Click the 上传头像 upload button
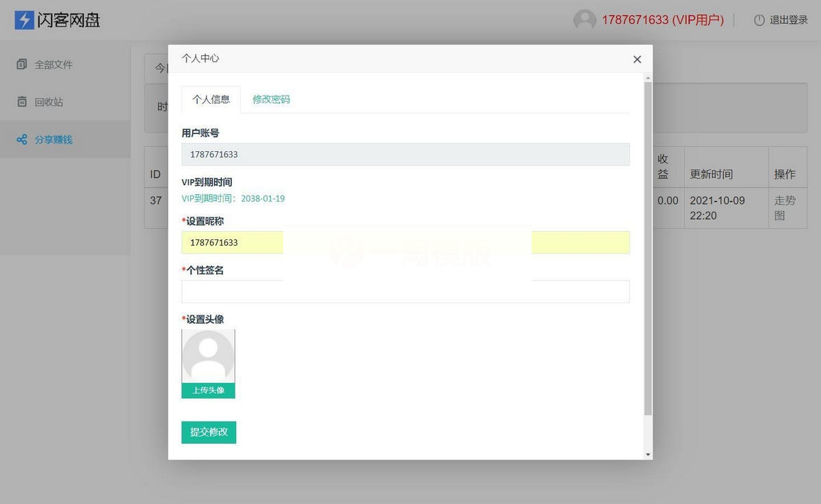The image size is (821, 504). coord(208,390)
